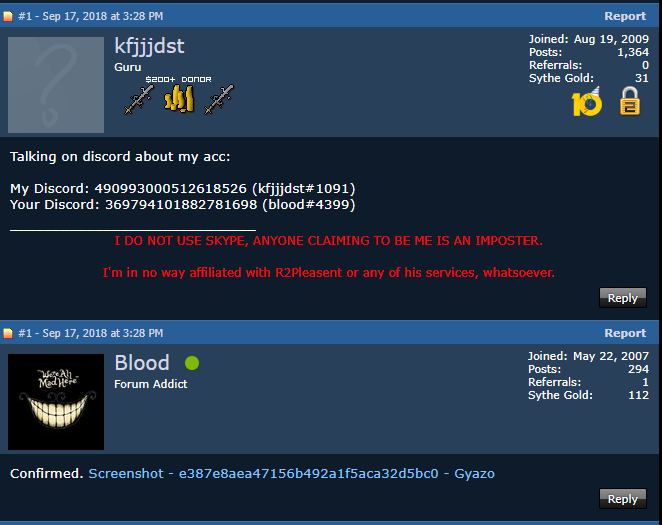This screenshot has height=525, width=662.
Task: Click the 10-year anniversary badge icon
Action: pos(587,101)
